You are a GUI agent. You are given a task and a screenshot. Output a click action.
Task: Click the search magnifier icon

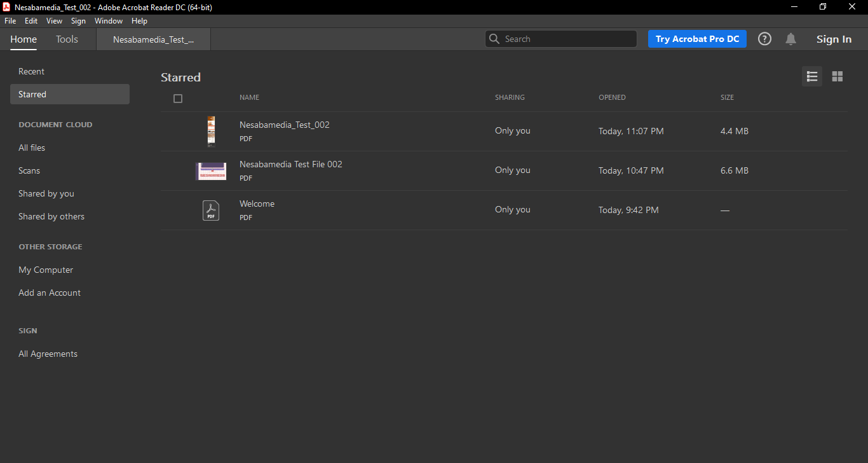pos(494,39)
